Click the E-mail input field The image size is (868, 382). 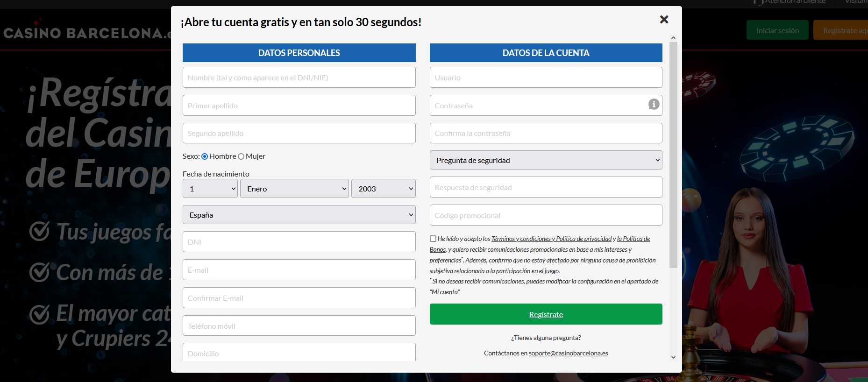coord(299,270)
